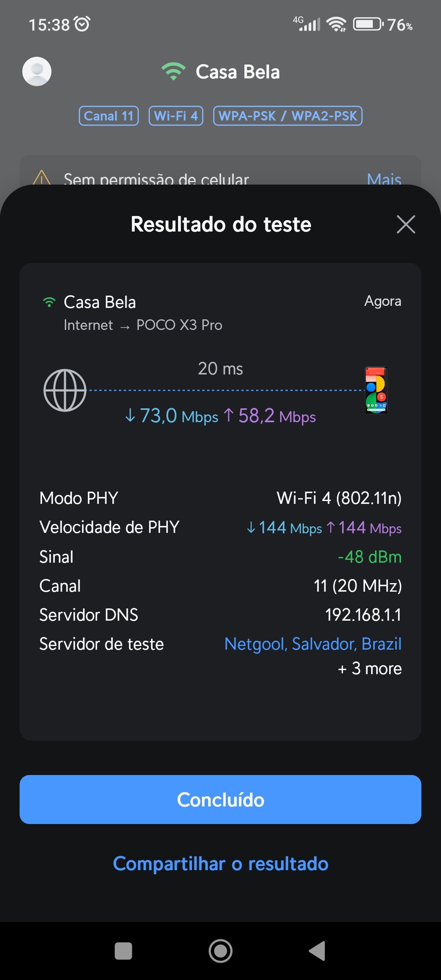Screen dimensions: 441x980
Task: Tap the -48 dBm signal value
Action: click(x=370, y=557)
